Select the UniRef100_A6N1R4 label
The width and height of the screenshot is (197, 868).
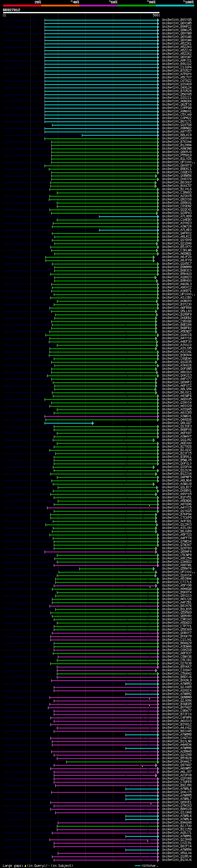(x=177, y=101)
